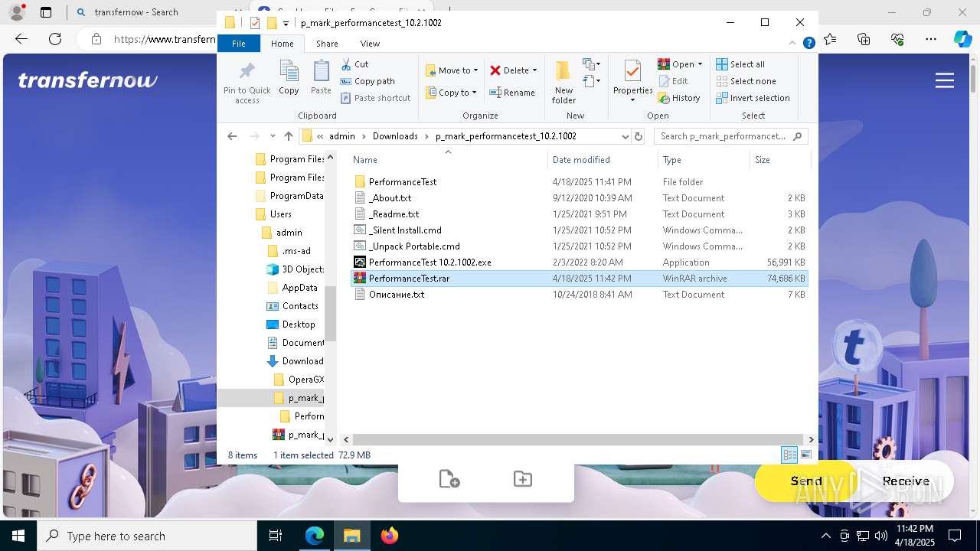Open Firefox from taskbar
This screenshot has height=551, width=980.
click(390, 536)
